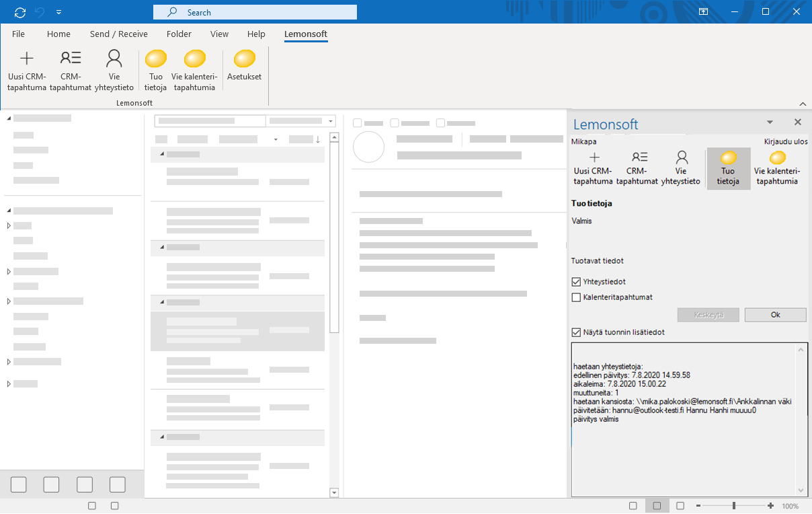Switch to the Home tab
812x514 pixels.
[x=58, y=34]
